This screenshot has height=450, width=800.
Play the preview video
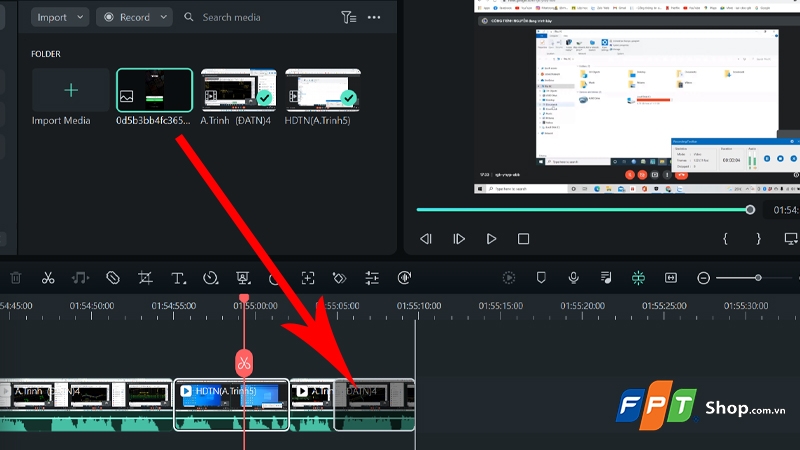[491, 239]
